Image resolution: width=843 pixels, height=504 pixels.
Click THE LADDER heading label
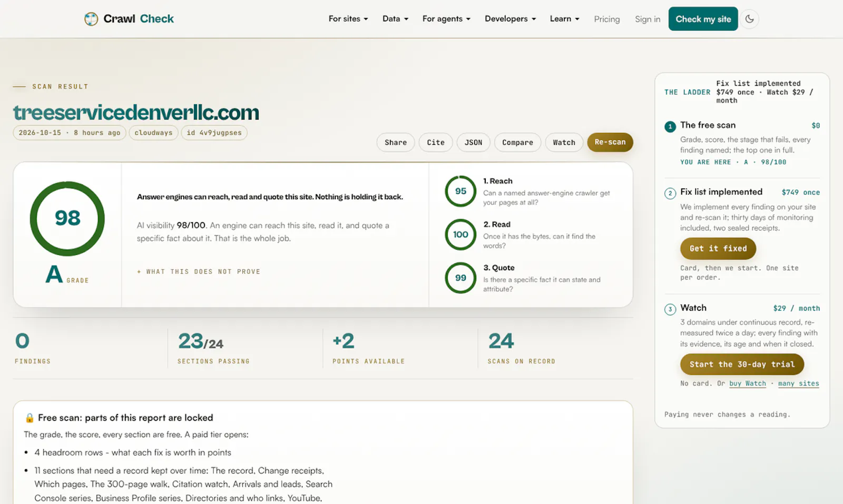click(687, 92)
